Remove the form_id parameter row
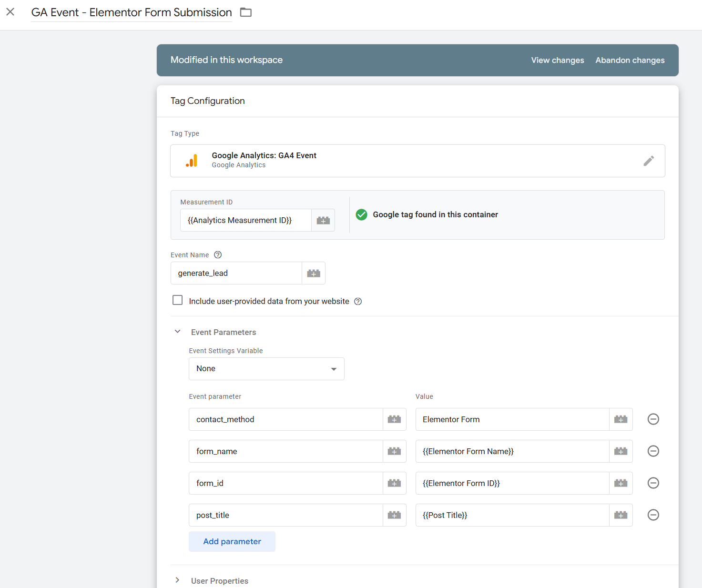702x588 pixels. tap(653, 483)
